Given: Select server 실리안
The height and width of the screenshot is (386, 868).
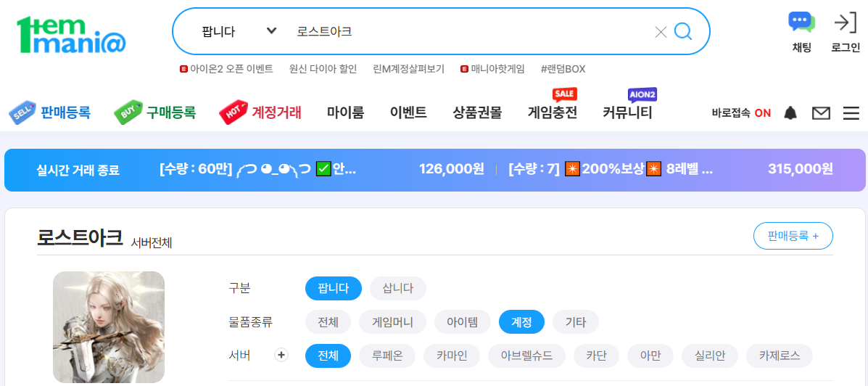Looking at the screenshot, I should [x=710, y=356].
